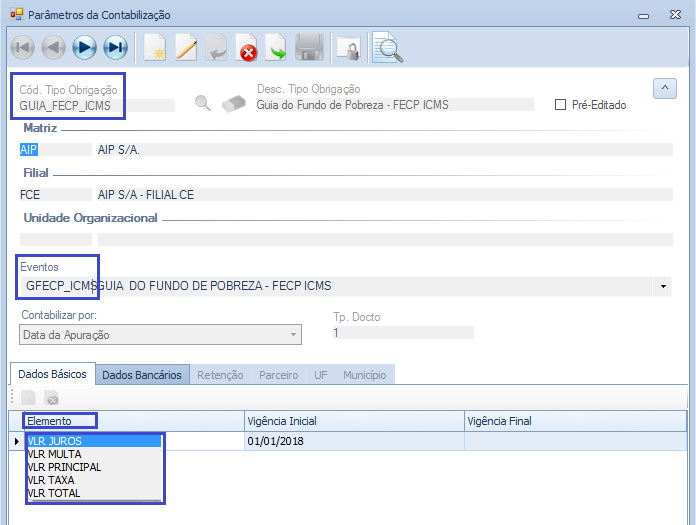696x525 pixels.
Task: Click Vigência Inicial column header
Action: (354, 421)
